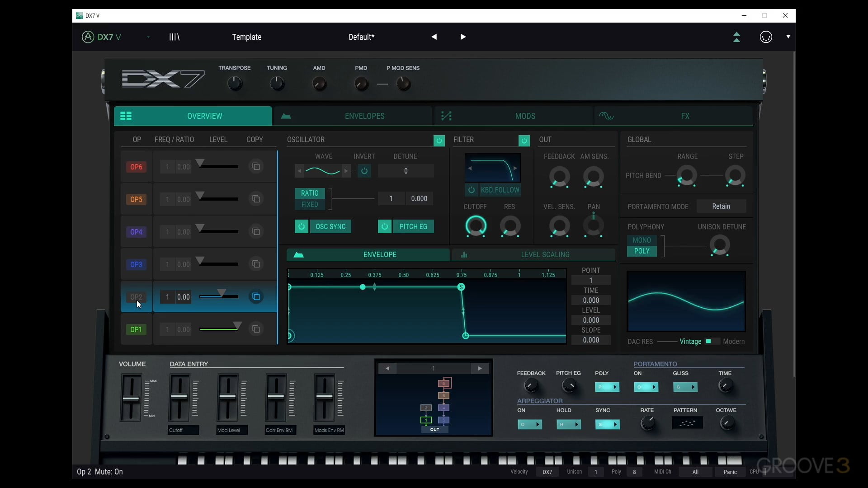Screen dimensions: 868x488
Task: Mute operator OP1
Action: pos(136,329)
